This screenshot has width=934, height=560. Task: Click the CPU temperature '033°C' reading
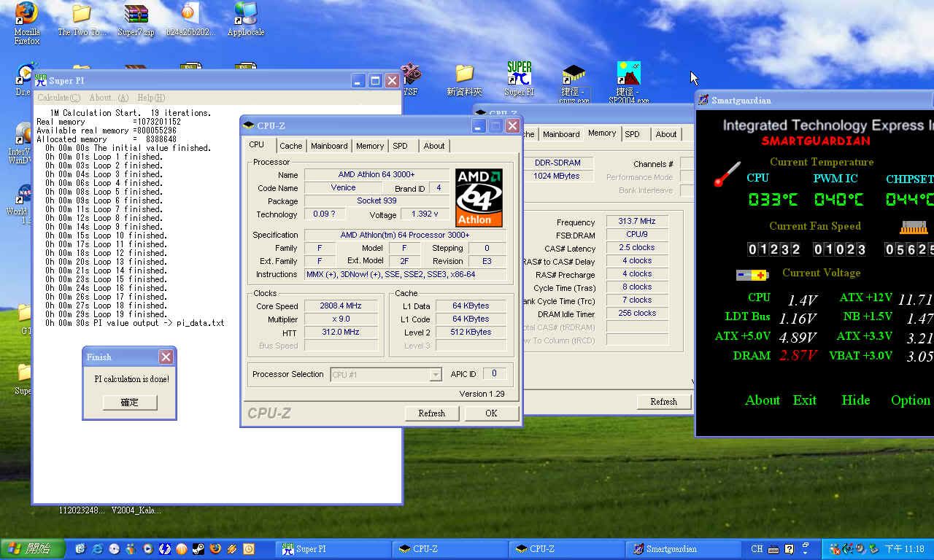click(x=773, y=199)
